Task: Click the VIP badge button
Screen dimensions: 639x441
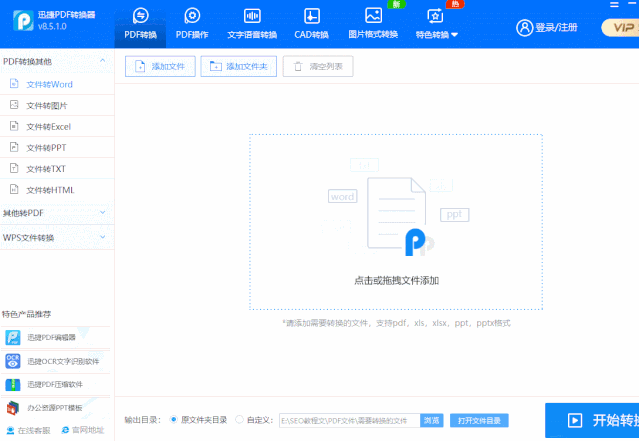Action: point(620,28)
